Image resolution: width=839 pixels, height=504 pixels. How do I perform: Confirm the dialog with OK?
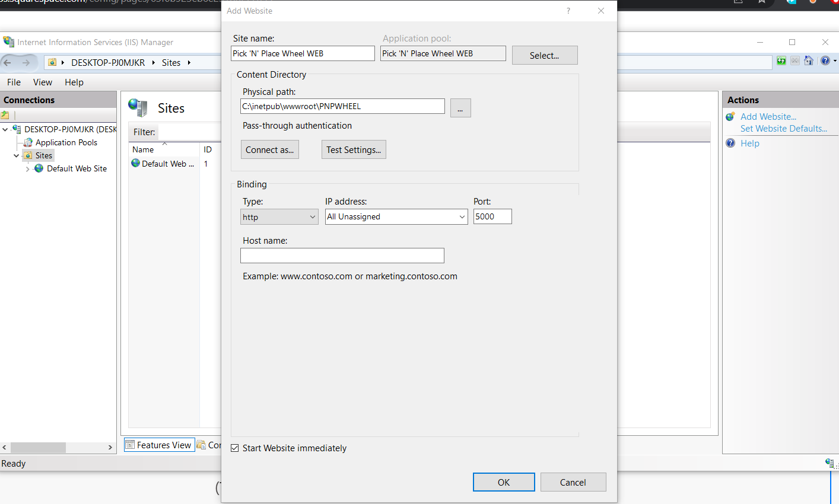pos(504,482)
